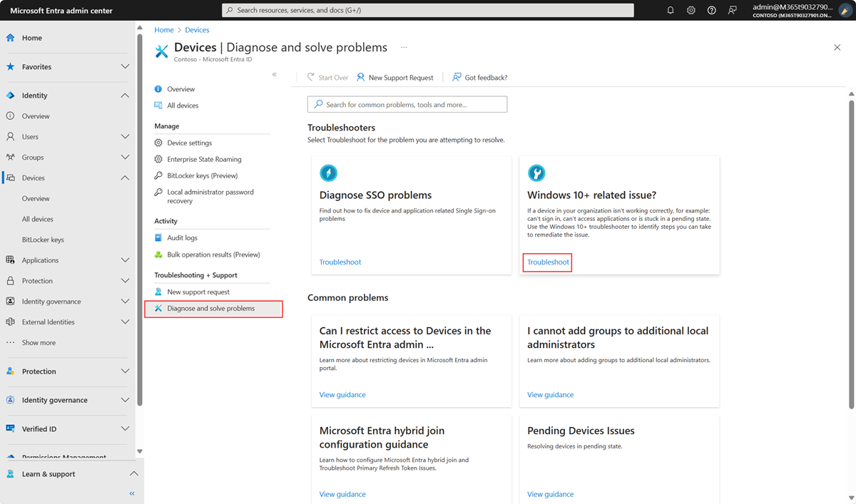The image size is (856, 504).
Task: Close the Devices blade
Action: coord(837,47)
